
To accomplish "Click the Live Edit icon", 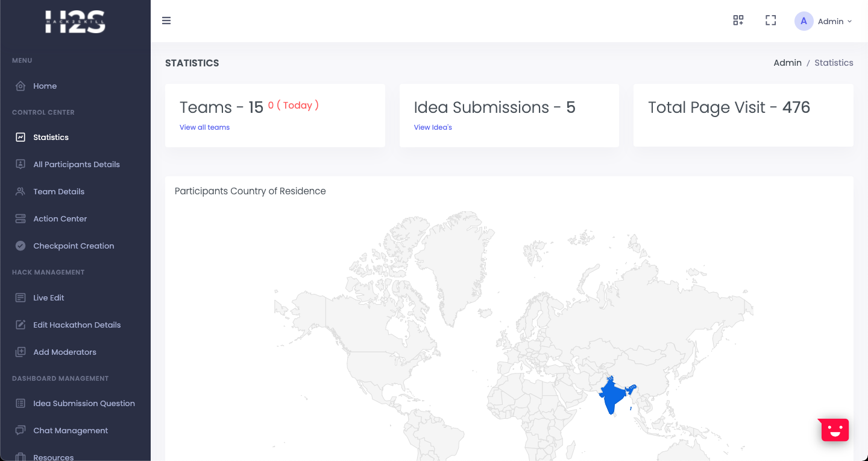I will tap(20, 298).
